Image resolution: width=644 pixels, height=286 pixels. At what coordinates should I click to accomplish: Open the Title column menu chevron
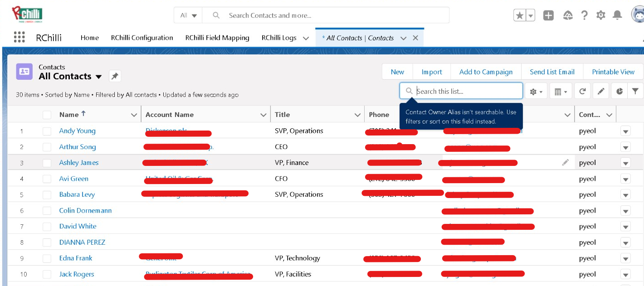pos(358,115)
